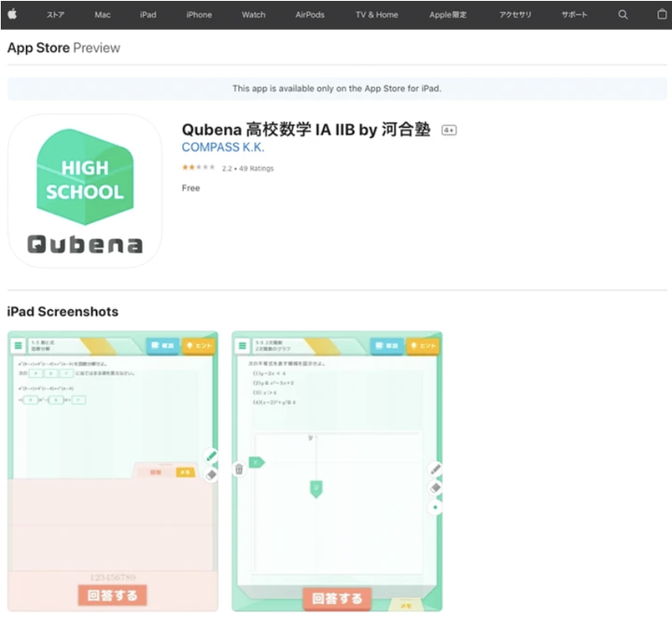Open the first iPad screenshot thumbnail
The width and height of the screenshot is (672, 628).
coord(113,471)
